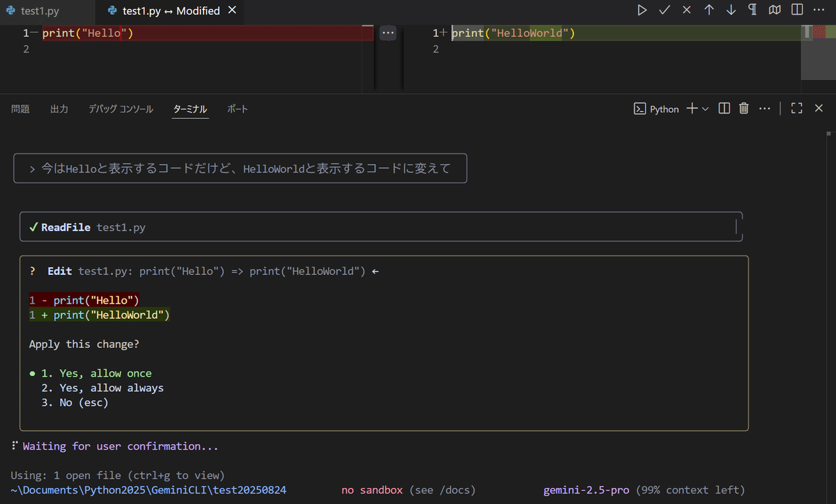Kill the active terminal with trash icon

(x=744, y=109)
